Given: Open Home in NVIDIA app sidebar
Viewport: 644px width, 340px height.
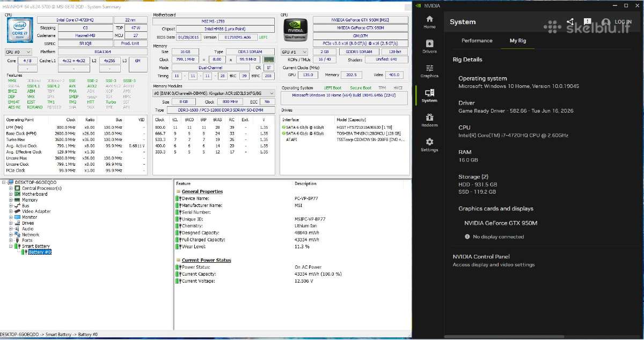Looking at the screenshot, I should pyautogui.click(x=429, y=21).
